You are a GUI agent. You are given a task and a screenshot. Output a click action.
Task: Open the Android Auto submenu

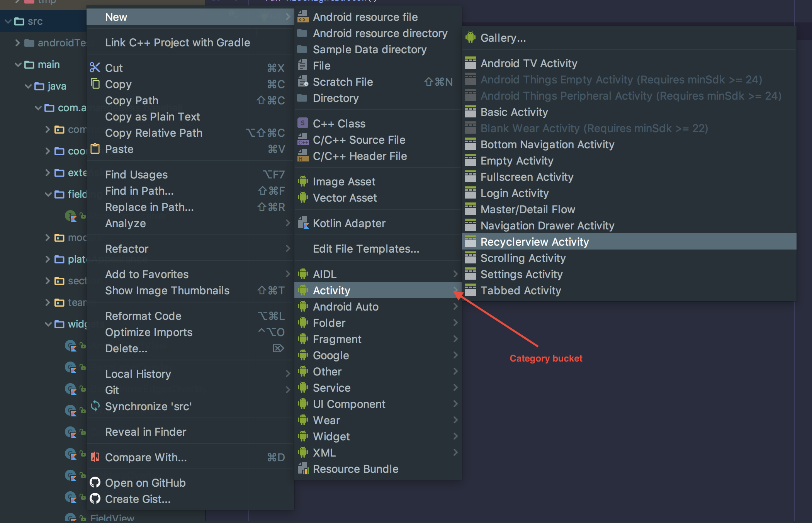click(x=378, y=306)
